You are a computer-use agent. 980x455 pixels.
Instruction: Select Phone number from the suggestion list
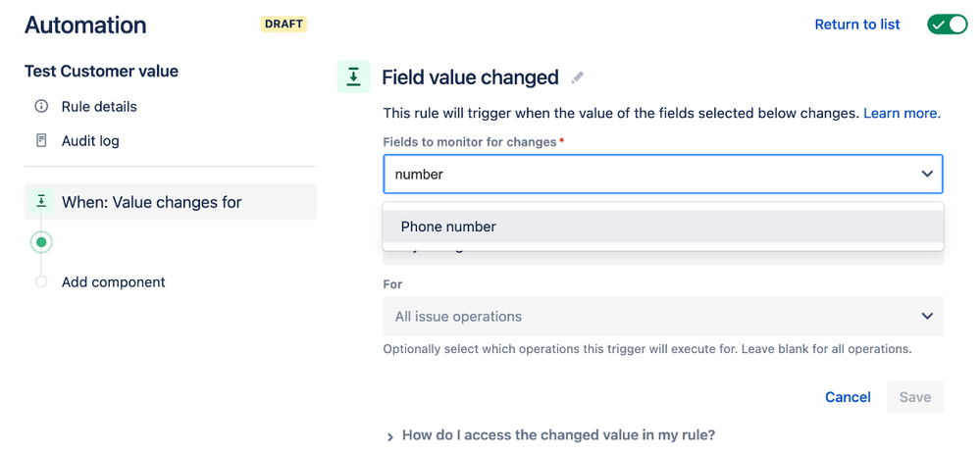click(663, 227)
